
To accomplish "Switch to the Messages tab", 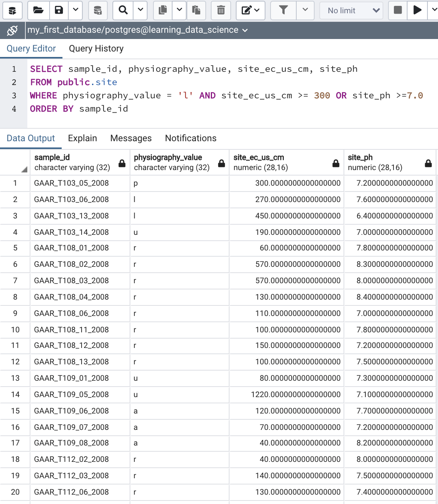I will click(131, 138).
